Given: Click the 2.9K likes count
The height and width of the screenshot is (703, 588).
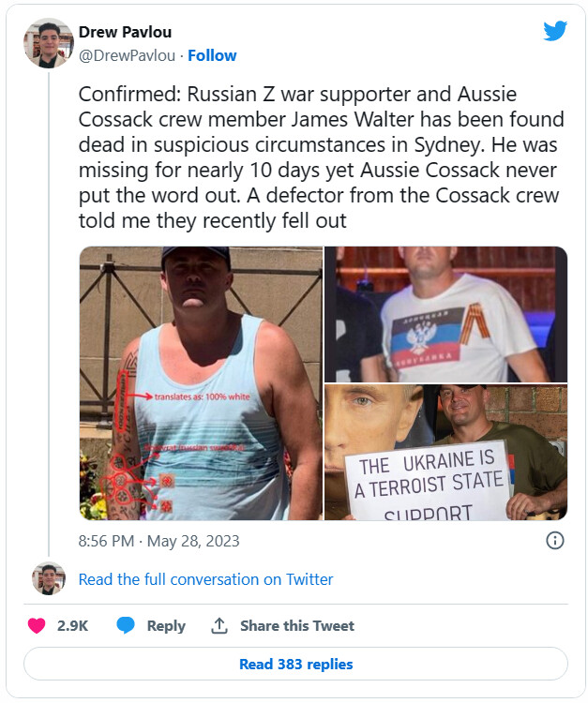Looking at the screenshot, I should coord(72,625).
